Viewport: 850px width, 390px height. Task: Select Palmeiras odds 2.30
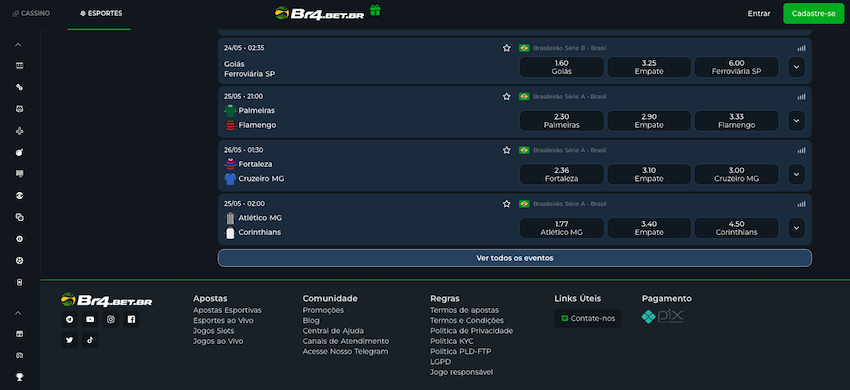coord(562,121)
